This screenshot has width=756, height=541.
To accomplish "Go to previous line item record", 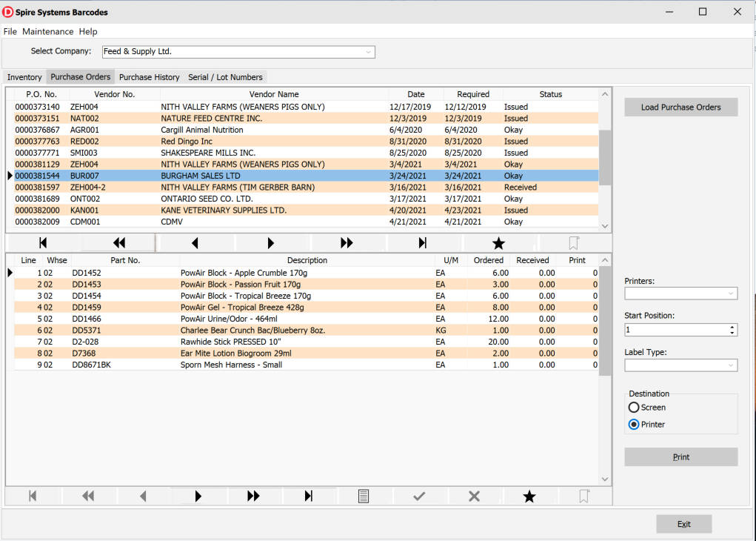I will coord(143,496).
